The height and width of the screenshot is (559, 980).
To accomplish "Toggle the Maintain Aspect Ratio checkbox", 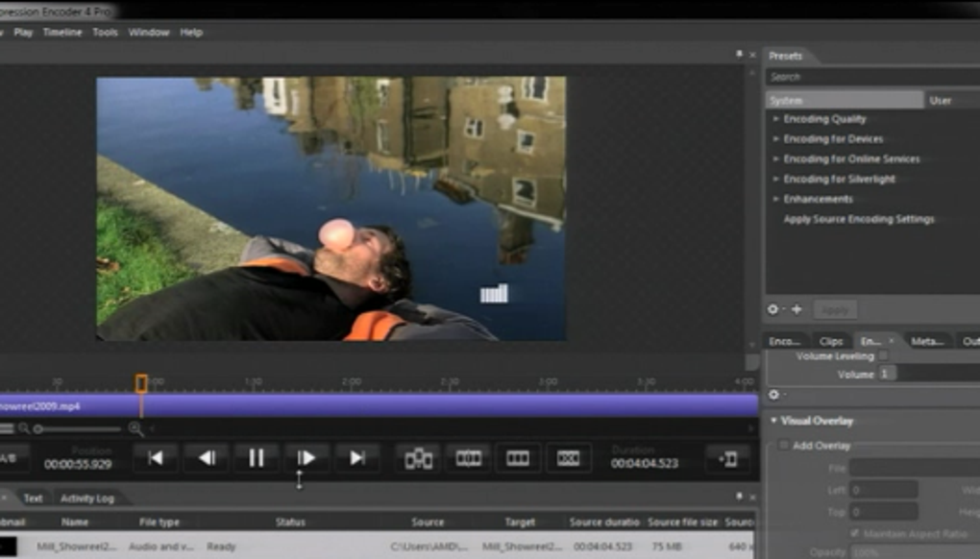I will [x=855, y=533].
